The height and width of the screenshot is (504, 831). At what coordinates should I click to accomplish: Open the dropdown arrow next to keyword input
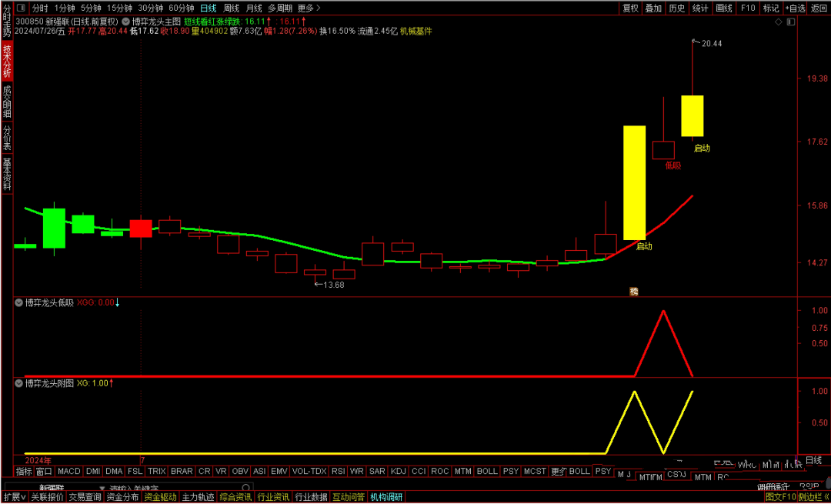point(102,488)
